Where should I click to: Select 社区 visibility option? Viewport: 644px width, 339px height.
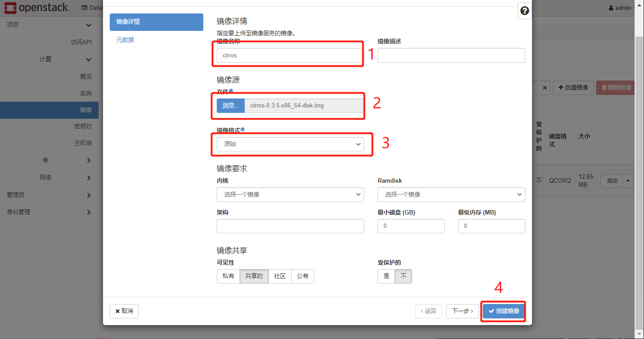pyautogui.click(x=279, y=276)
